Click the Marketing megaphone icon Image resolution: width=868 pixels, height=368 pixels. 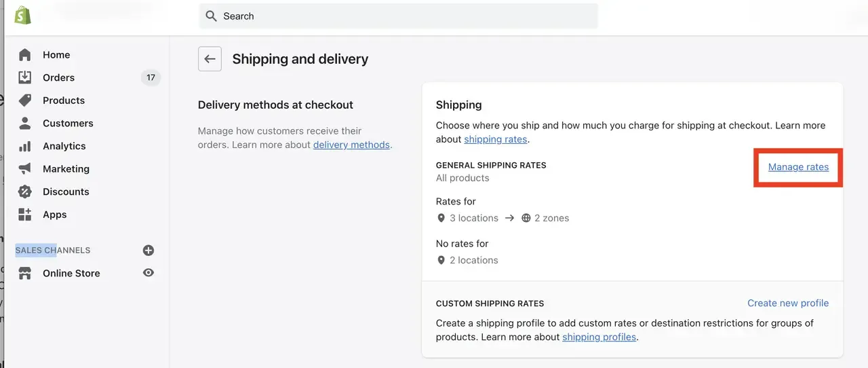tap(25, 168)
